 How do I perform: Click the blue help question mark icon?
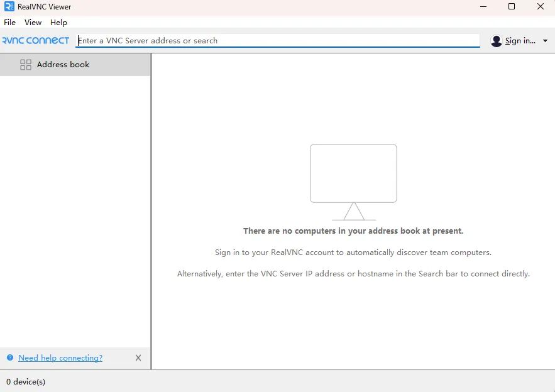tap(10, 358)
